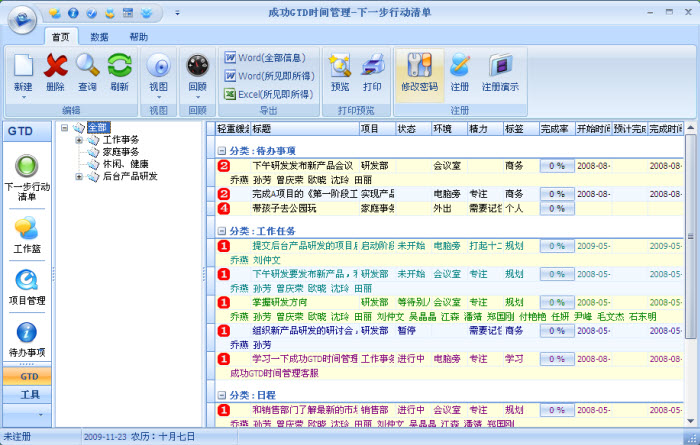Switch to the 帮助 ribbon tab
The height and width of the screenshot is (445, 700).
tap(138, 36)
